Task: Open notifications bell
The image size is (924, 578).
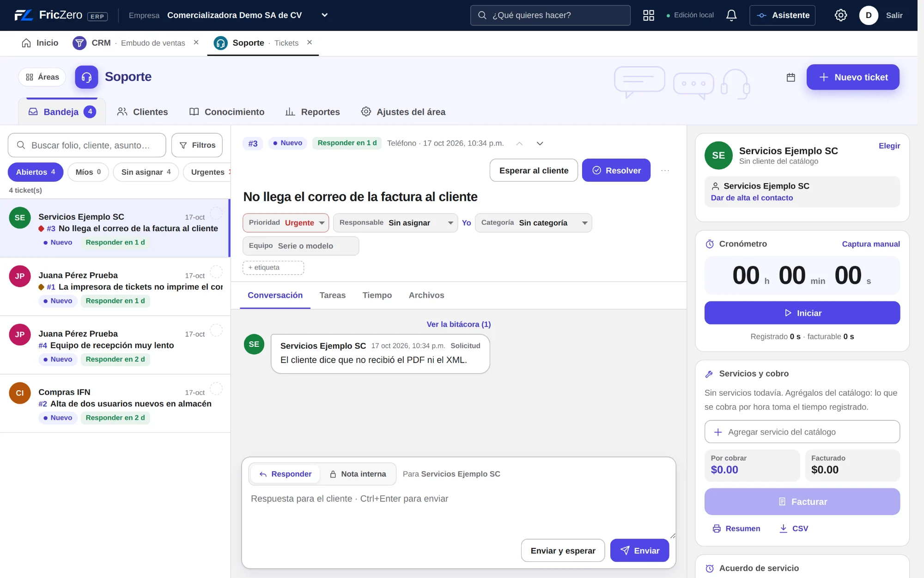Action: point(731,15)
